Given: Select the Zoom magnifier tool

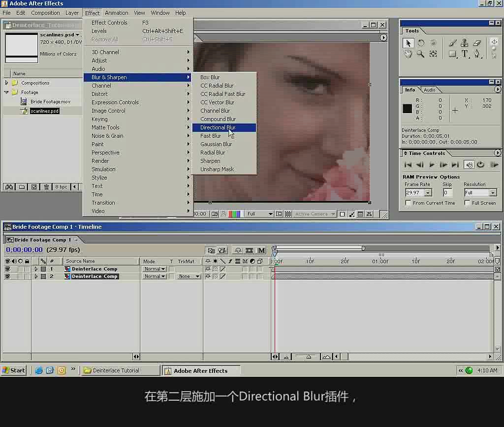Looking at the screenshot, I should click(420, 54).
